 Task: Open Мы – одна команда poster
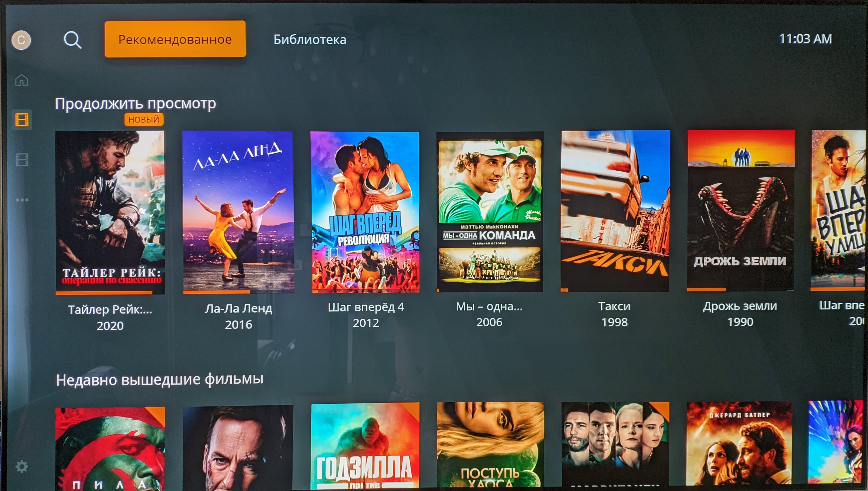pos(490,212)
